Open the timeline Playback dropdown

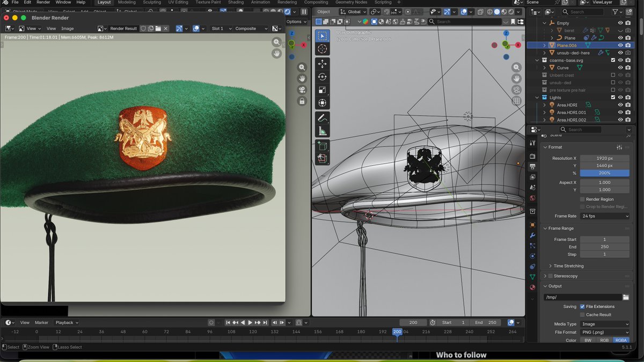point(67,323)
